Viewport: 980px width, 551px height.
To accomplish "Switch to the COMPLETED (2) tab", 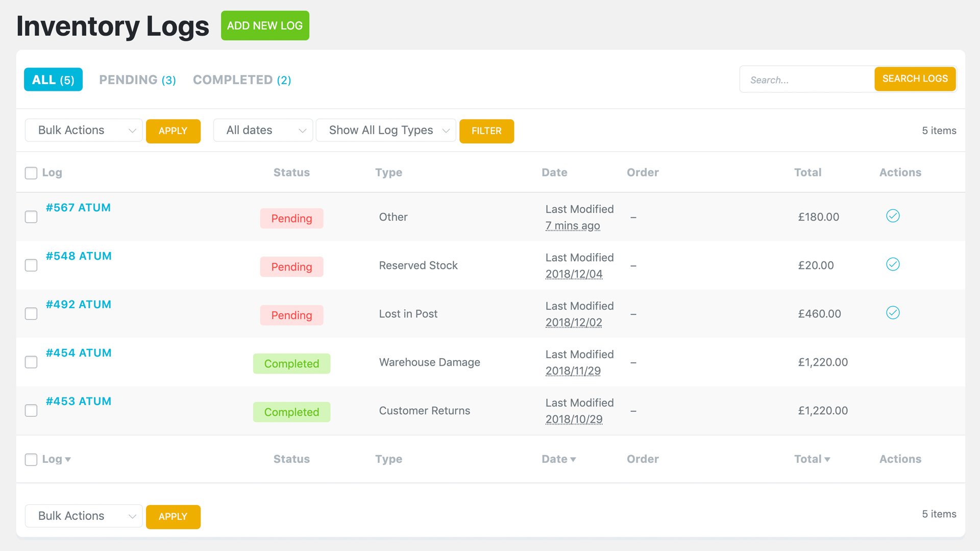I will [x=242, y=80].
